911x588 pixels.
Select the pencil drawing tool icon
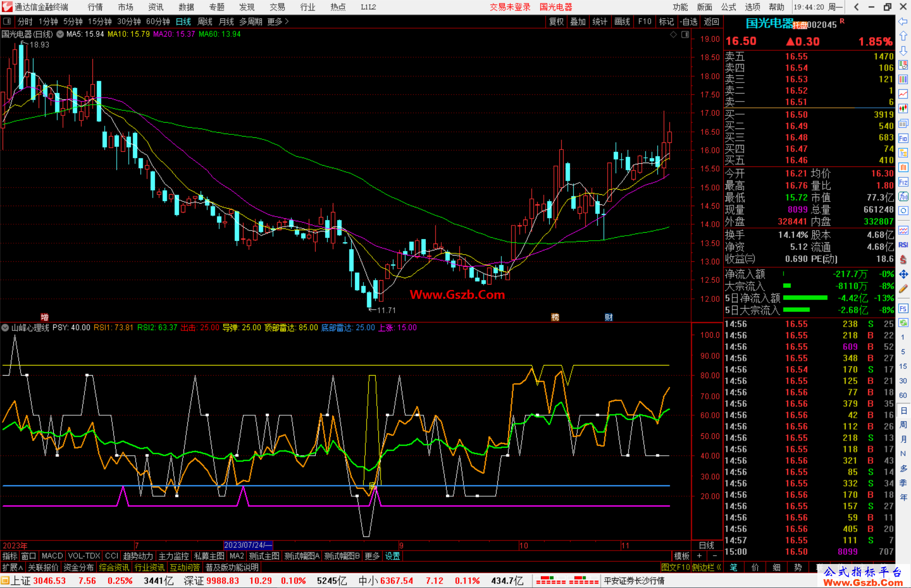point(903,289)
